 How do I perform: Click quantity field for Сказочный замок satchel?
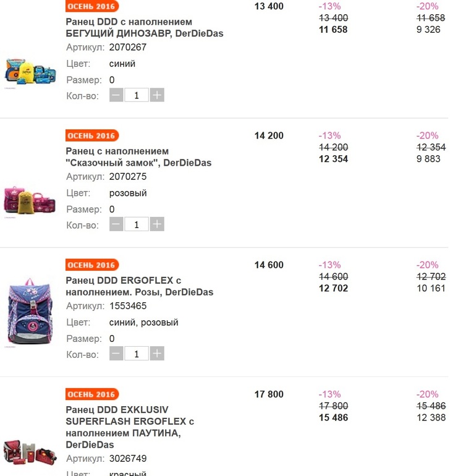[137, 224]
